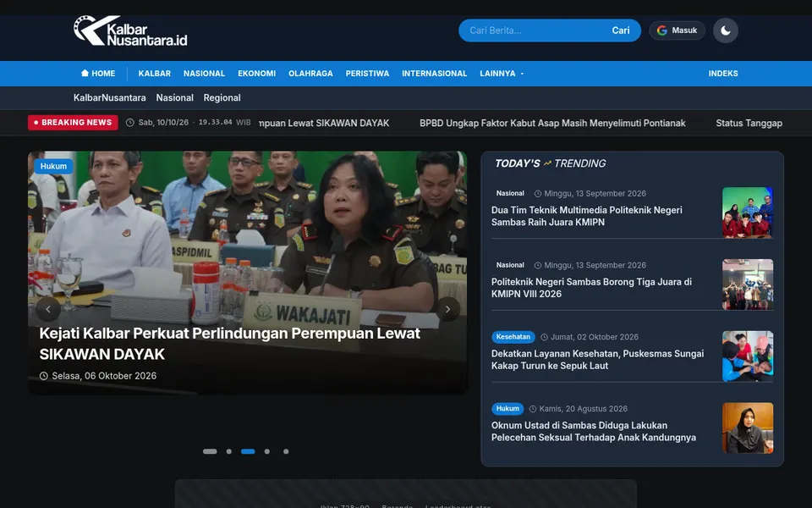
Task: Click thumbnail of Politeknik Sambas Borong Tiga Juara
Action: click(x=748, y=284)
